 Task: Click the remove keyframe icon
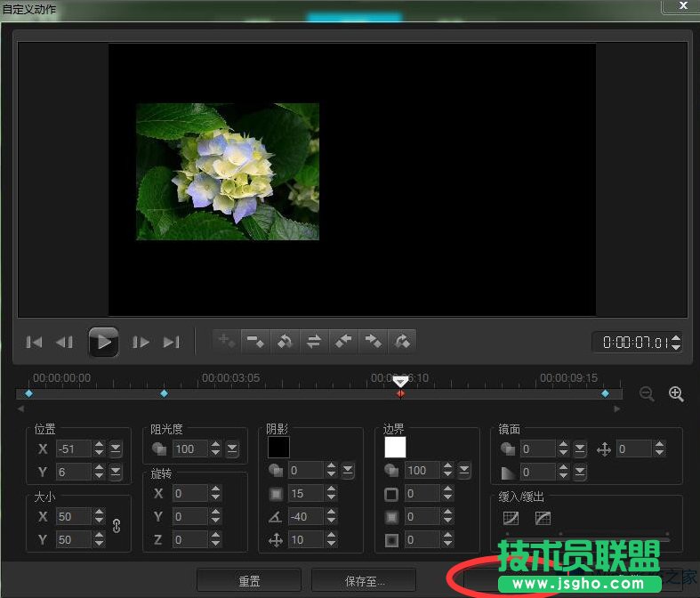[255, 341]
